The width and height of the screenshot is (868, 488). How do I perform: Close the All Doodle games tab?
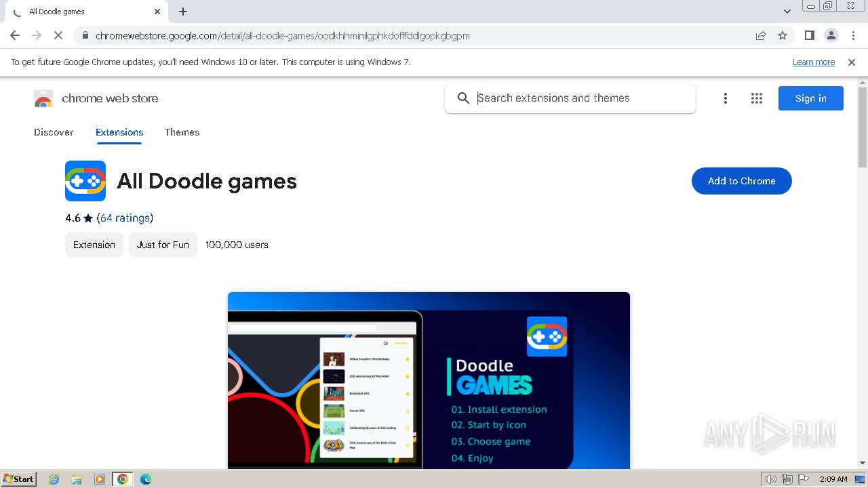point(157,12)
